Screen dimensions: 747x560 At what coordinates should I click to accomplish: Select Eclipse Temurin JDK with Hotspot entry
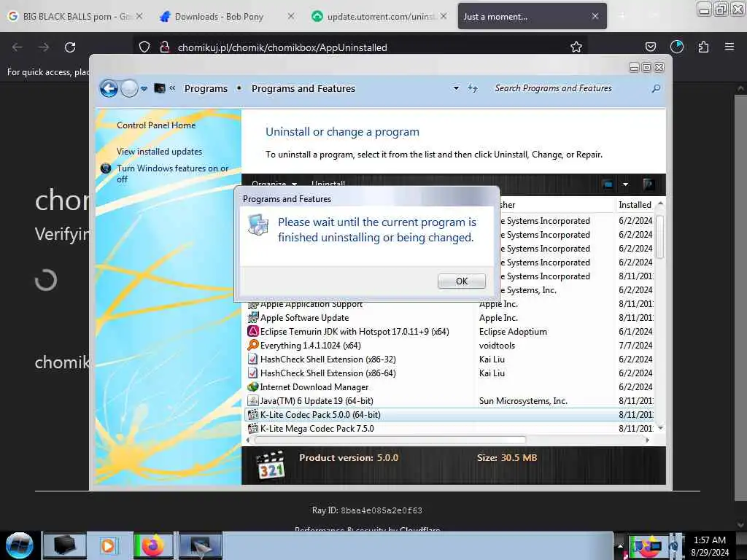pyautogui.click(x=450, y=332)
